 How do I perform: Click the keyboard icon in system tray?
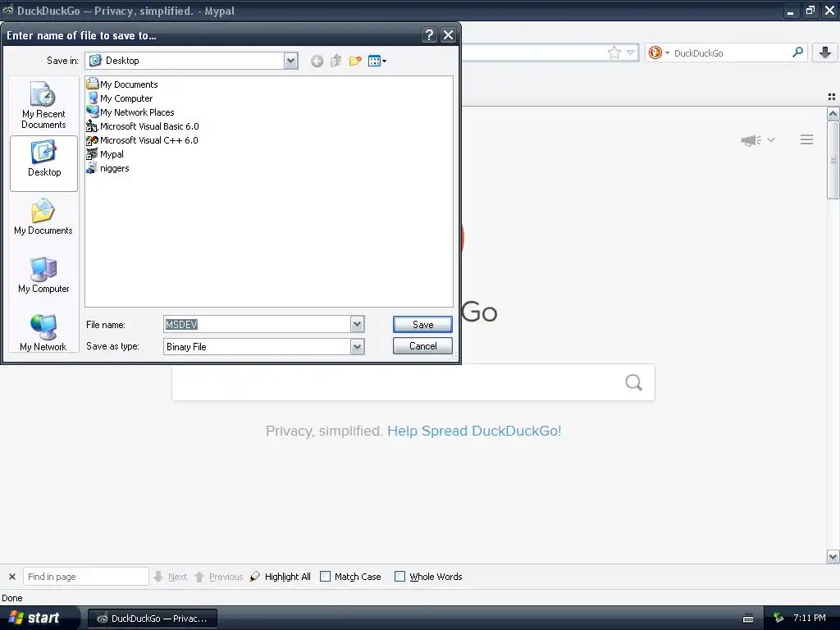coord(748,619)
